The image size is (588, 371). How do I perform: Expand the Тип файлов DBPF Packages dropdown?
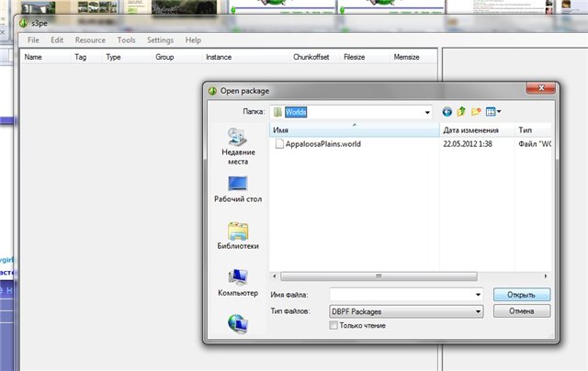[478, 311]
